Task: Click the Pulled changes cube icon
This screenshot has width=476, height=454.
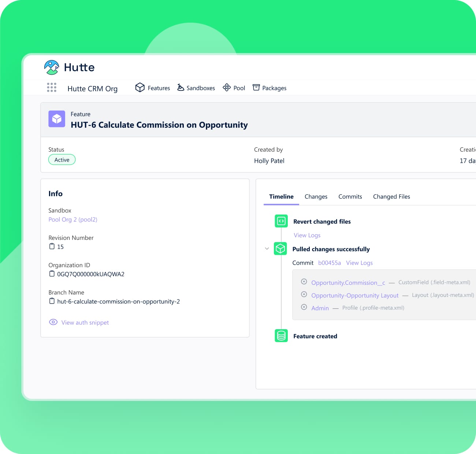Action: point(280,249)
